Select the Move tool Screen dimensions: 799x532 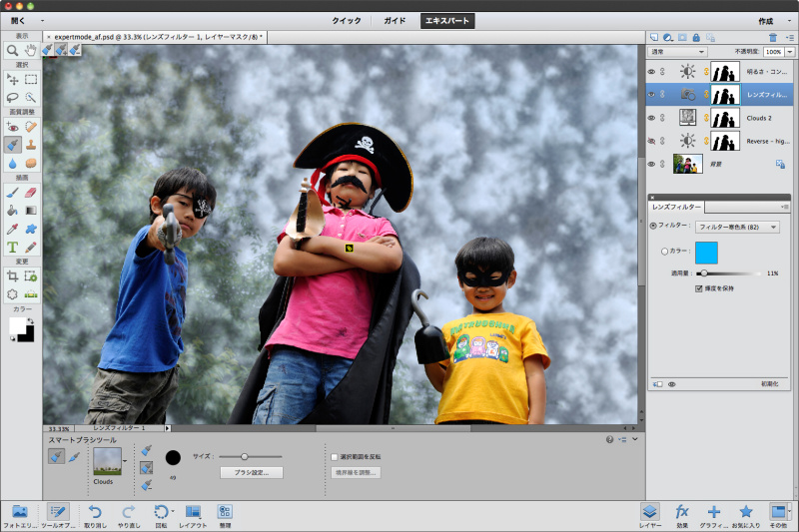(12, 80)
